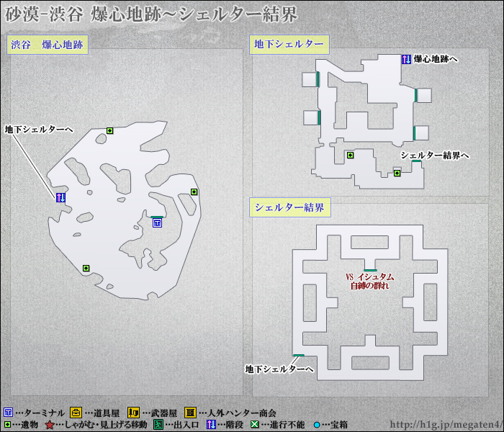504x432 pixels.
Task: Click the weapon shop icon in the legend
Action: [x=133, y=413]
